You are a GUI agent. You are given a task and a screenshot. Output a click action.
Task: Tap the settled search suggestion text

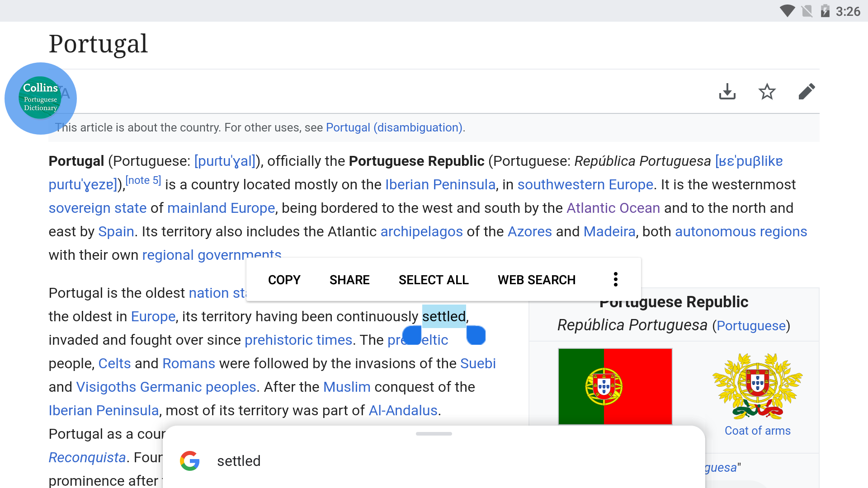coord(239,461)
